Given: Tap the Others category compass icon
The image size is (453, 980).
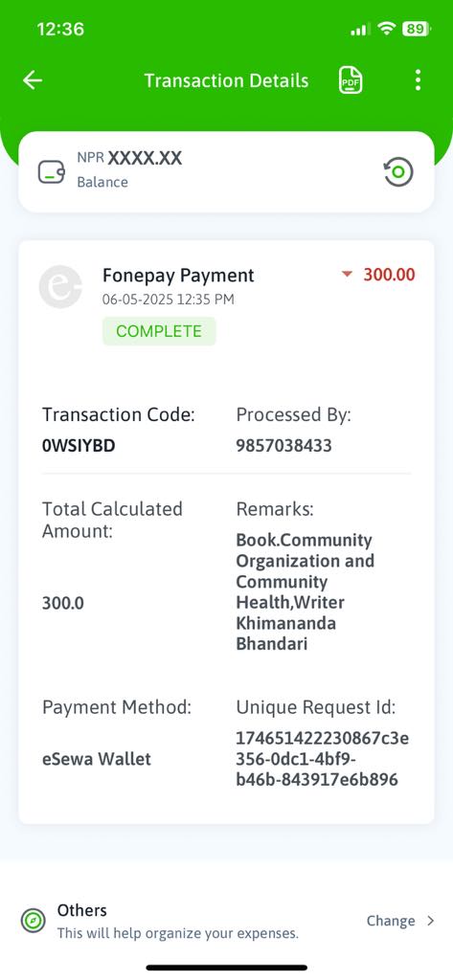Looking at the screenshot, I should pos(33,921).
